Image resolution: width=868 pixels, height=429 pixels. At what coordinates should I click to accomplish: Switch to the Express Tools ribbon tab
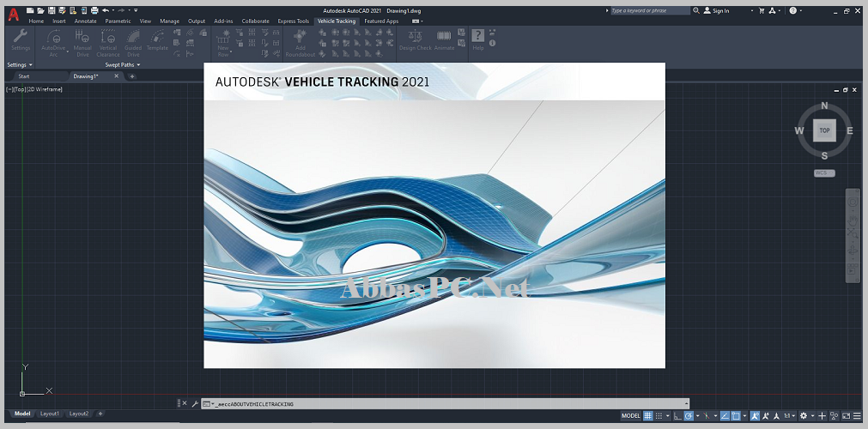point(294,21)
